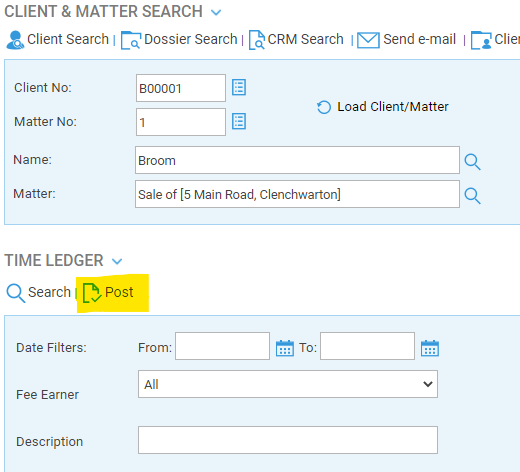Collapse the Time Ledger section chevron
The height and width of the screenshot is (472, 520).
pos(117,261)
